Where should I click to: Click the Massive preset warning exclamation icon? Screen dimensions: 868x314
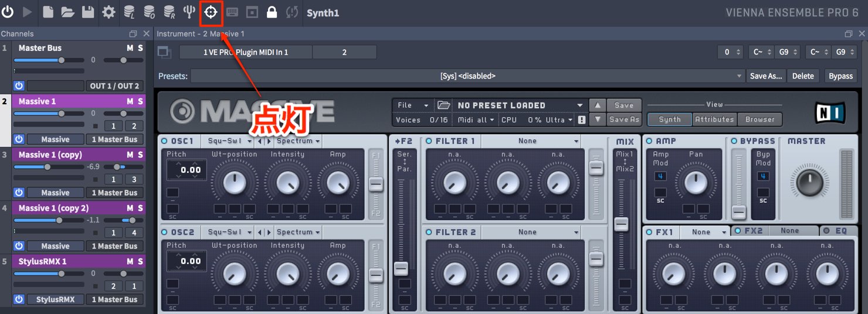pos(582,120)
